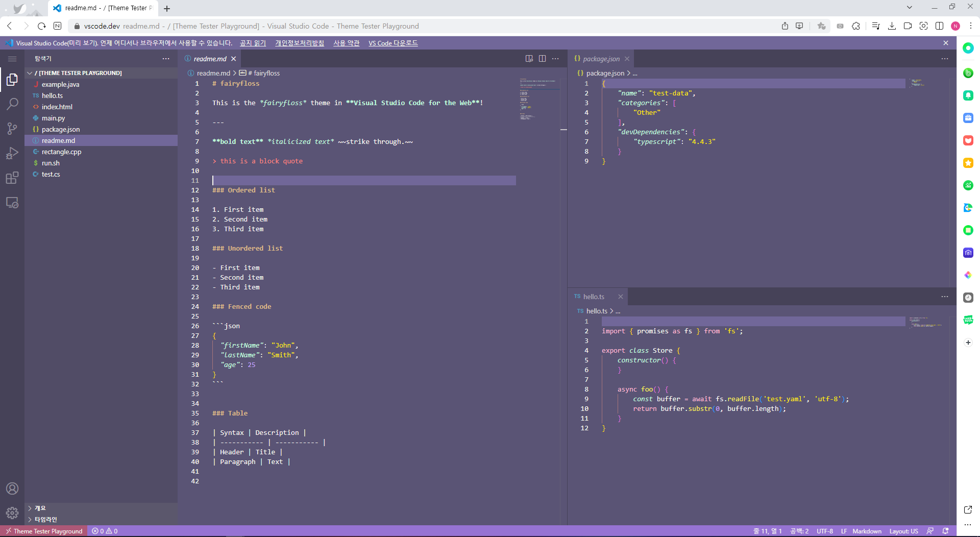Open test.cs in the explorer
This screenshot has height=537, width=980.
click(101, 174)
